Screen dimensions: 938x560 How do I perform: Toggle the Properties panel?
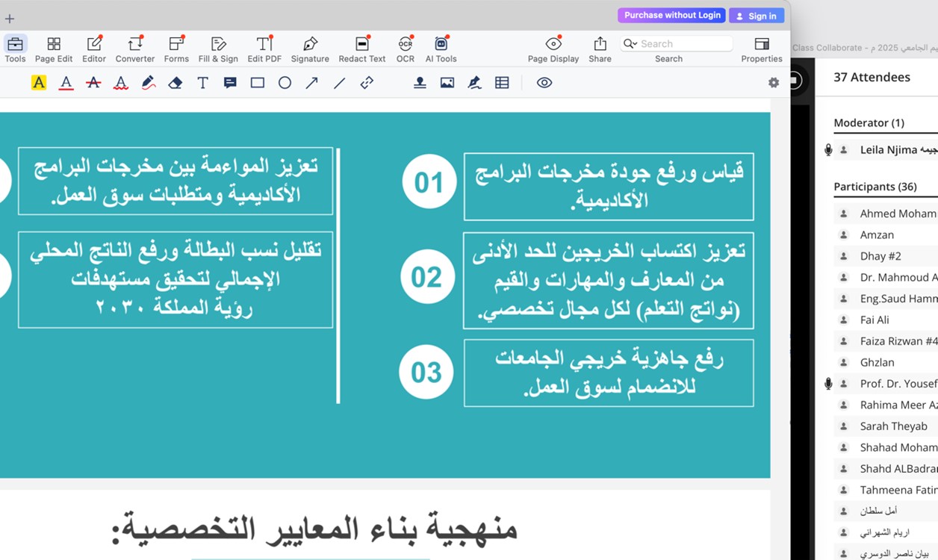(761, 49)
